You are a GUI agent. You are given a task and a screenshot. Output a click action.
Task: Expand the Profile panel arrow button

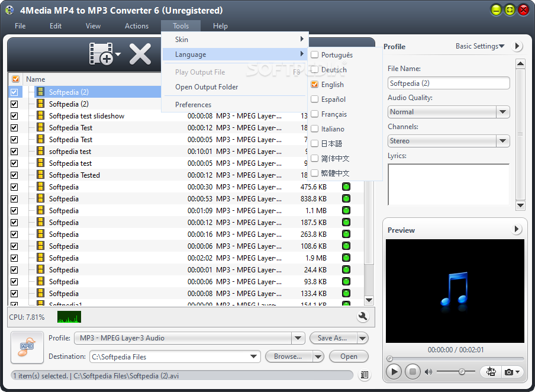pyautogui.click(x=517, y=46)
